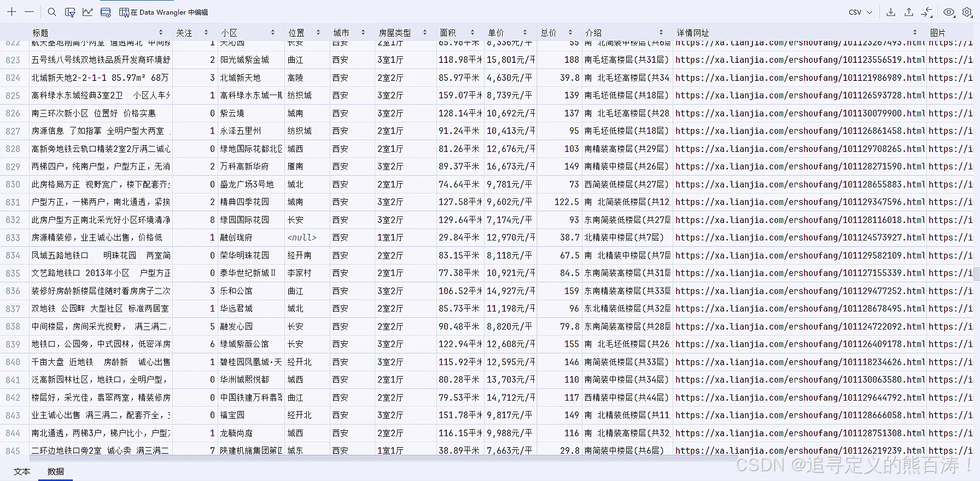Sort by the 单价 column arrows
Viewport: 980px width, 481px height.
[x=525, y=33]
